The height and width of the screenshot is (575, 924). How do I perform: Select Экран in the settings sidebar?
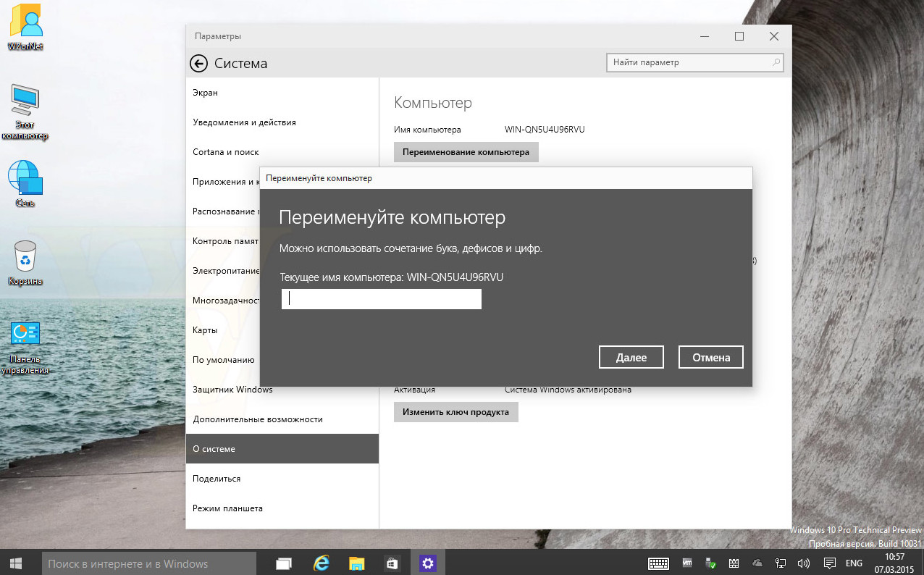(x=206, y=93)
